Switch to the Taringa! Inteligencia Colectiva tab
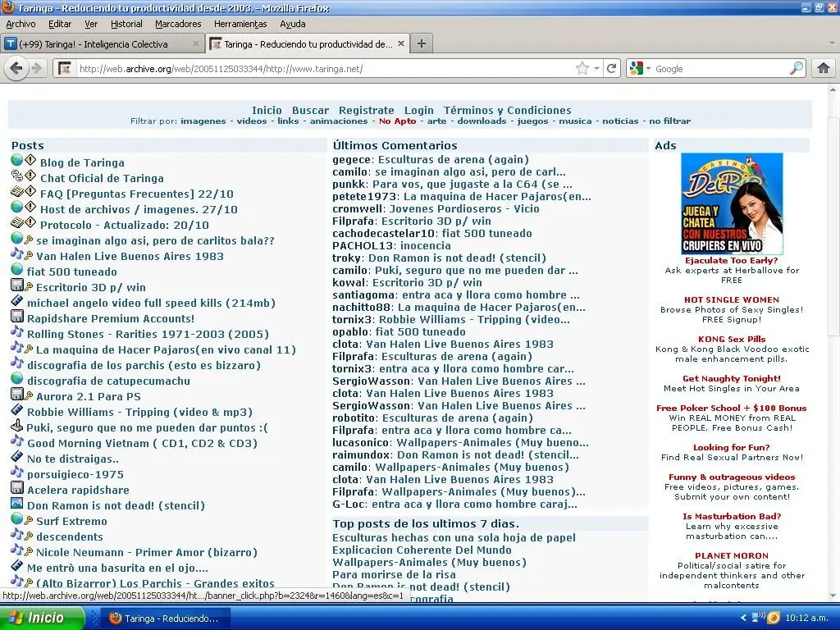 (x=102, y=44)
